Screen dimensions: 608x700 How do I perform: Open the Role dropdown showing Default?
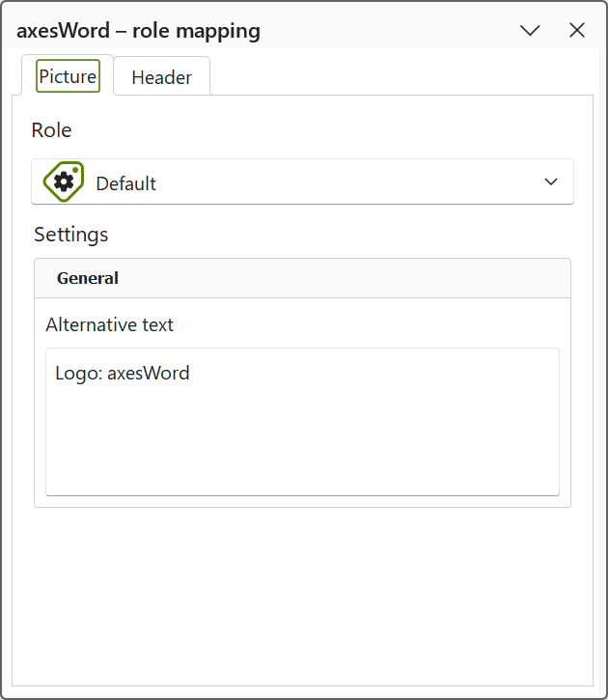[x=302, y=182]
